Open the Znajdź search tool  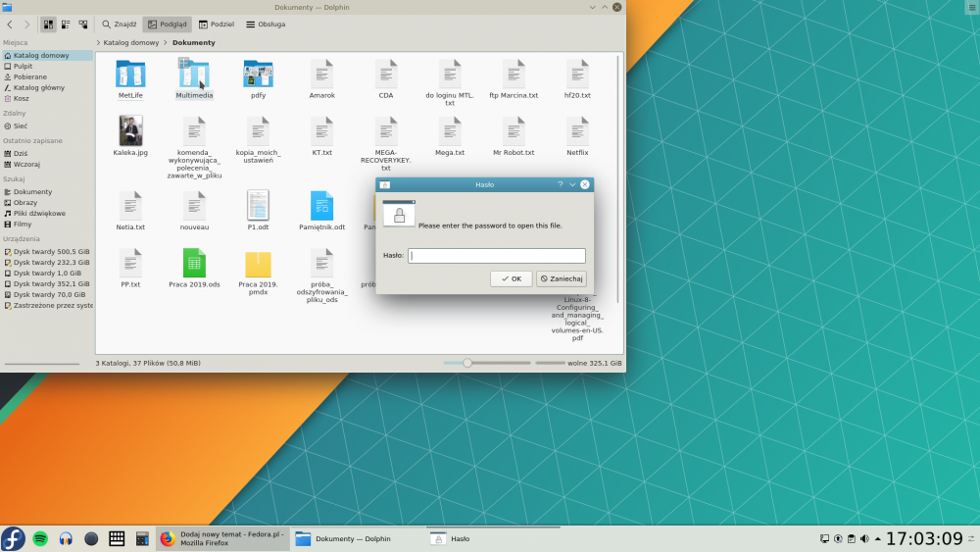click(x=120, y=25)
